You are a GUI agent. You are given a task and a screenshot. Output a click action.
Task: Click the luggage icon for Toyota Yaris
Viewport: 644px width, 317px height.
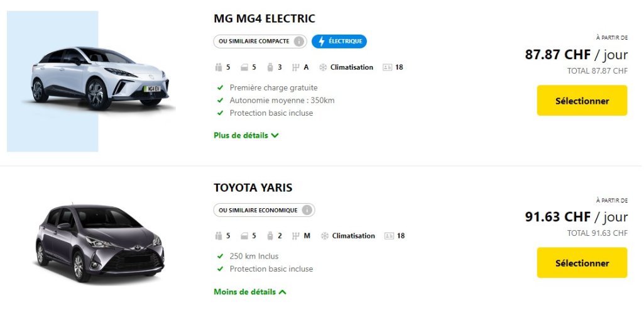coord(270,236)
